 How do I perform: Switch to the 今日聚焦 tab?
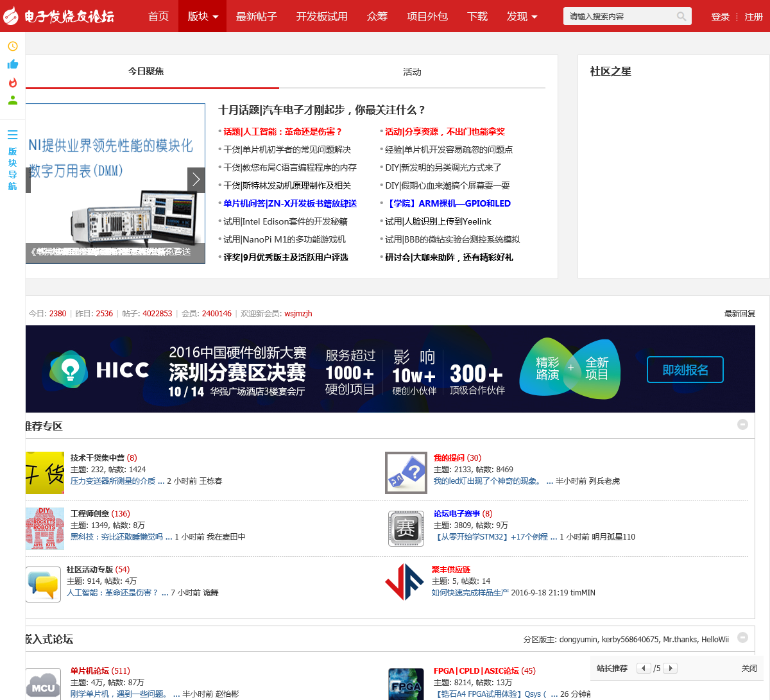[146, 71]
